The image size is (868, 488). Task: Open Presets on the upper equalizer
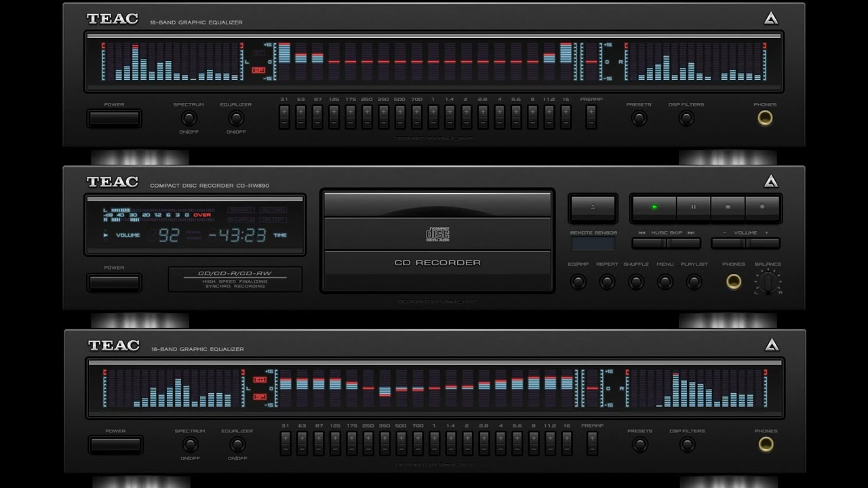(x=638, y=118)
